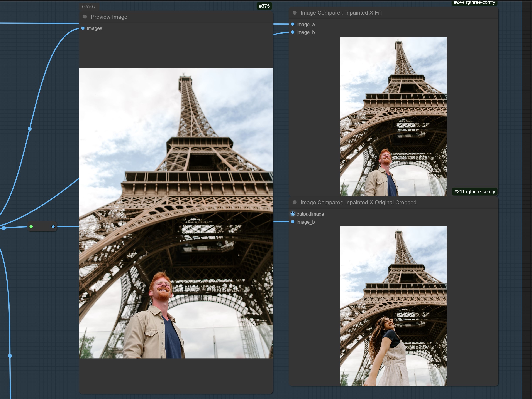The height and width of the screenshot is (399, 532).
Task: Click green input dot on reroute node
Action: (x=31, y=226)
